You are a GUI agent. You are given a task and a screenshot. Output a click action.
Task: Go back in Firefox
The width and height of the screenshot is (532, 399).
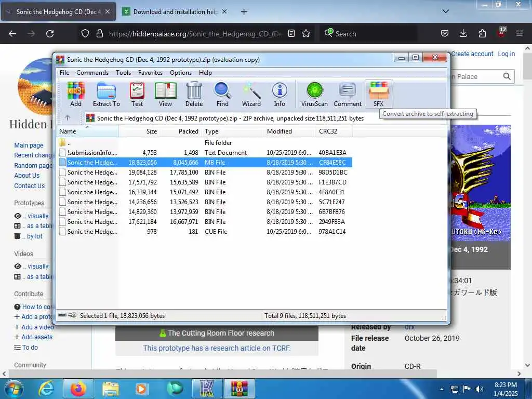point(12,33)
